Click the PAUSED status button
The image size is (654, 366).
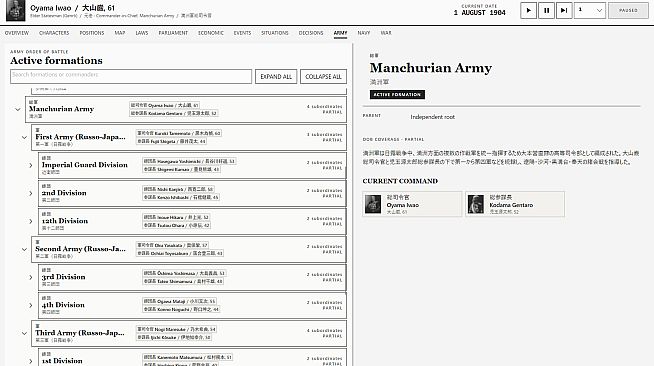coord(628,10)
